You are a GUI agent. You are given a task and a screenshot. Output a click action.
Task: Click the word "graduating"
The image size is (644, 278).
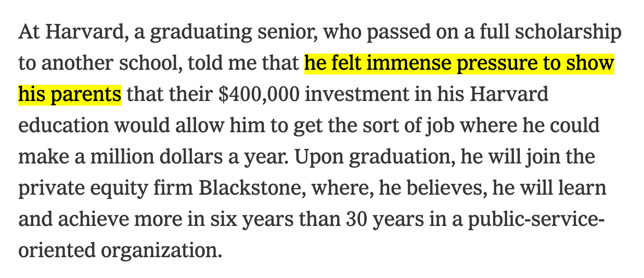coord(196,33)
